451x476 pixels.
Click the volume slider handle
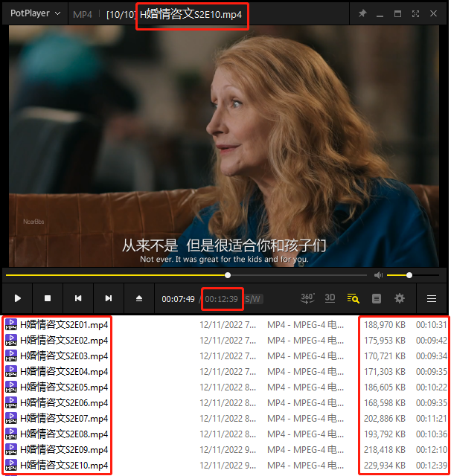[x=409, y=275]
